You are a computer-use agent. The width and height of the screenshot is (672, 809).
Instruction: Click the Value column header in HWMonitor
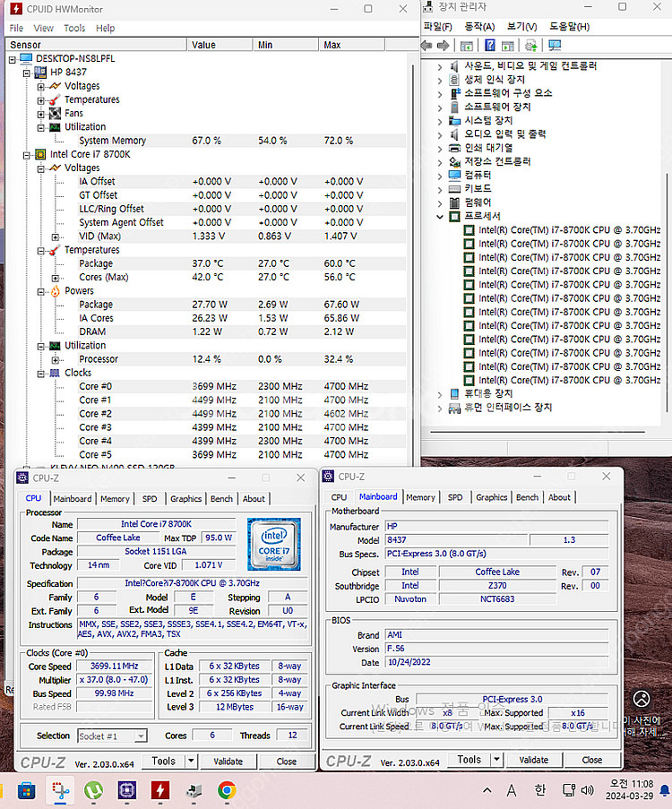click(220, 45)
